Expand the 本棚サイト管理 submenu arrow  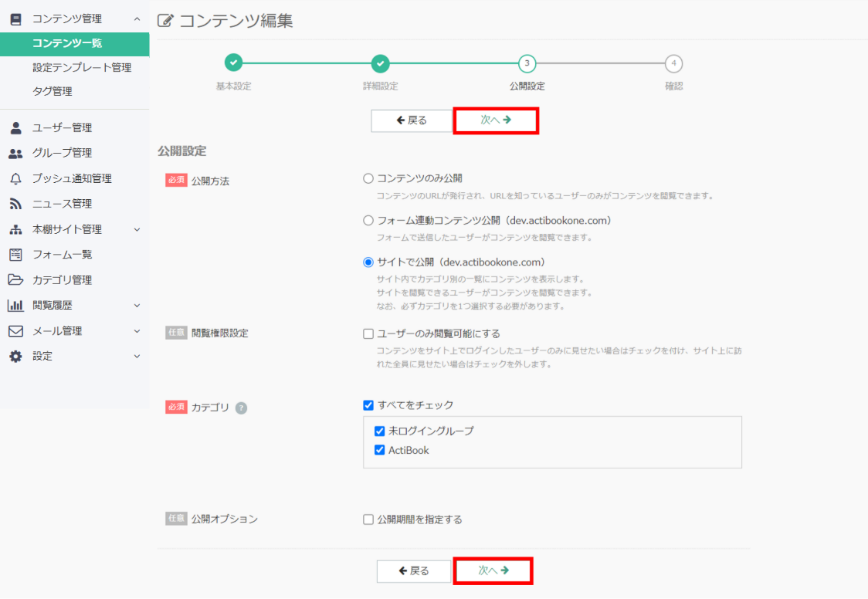tap(137, 229)
